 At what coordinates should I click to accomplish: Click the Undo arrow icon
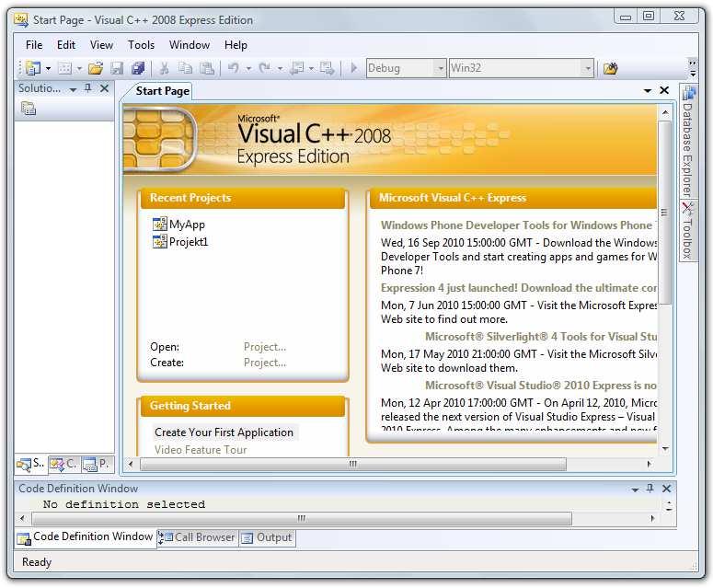234,68
